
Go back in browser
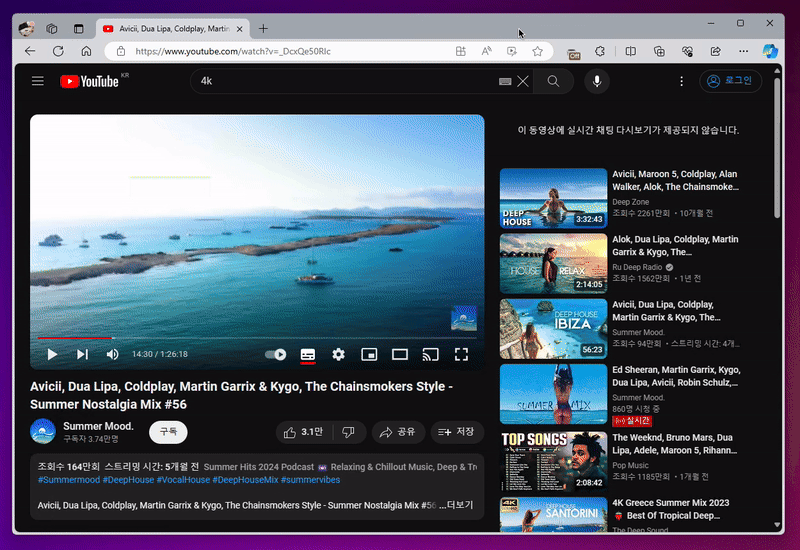[x=30, y=51]
